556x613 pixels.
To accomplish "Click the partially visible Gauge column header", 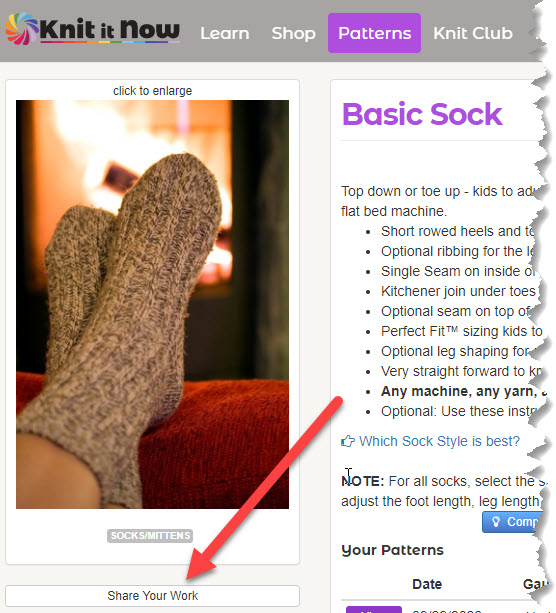I will coord(535,584).
